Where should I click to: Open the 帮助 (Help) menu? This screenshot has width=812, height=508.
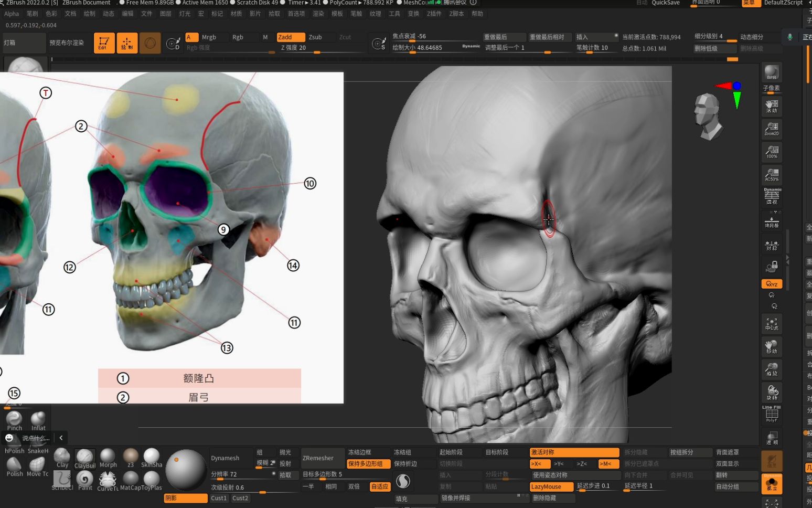coord(477,14)
